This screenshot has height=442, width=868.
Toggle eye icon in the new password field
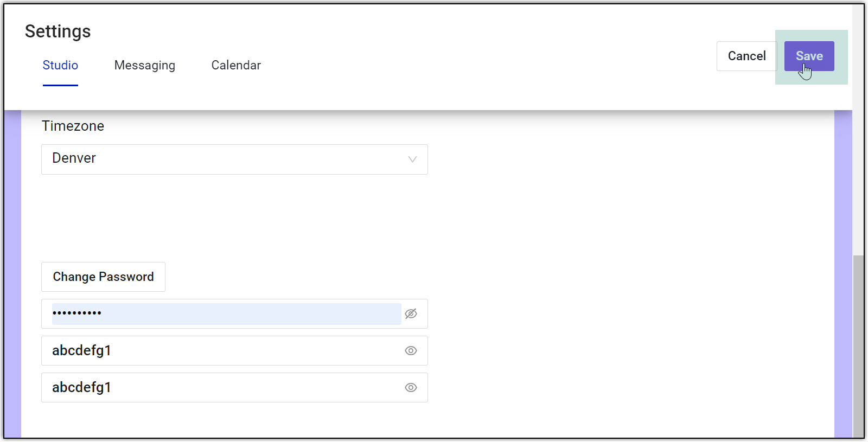[411, 351]
